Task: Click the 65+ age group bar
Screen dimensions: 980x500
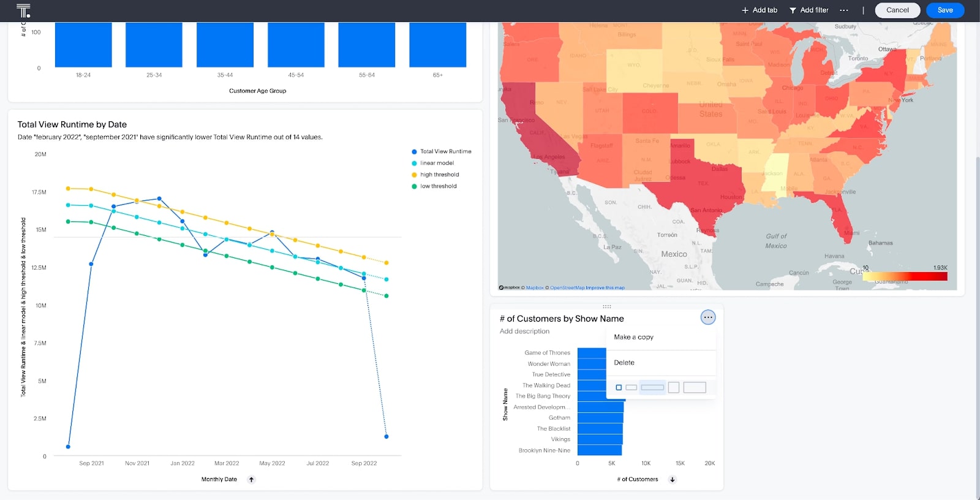Action: [x=438, y=45]
